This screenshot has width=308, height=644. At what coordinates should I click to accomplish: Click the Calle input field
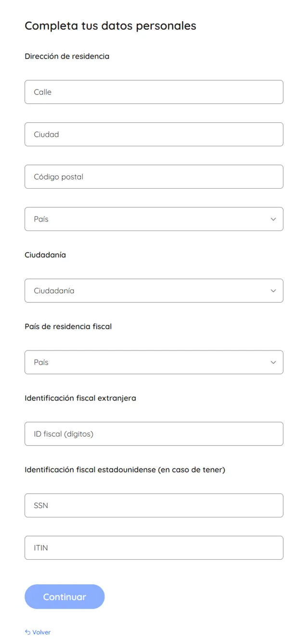pyautogui.click(x=154, y=92)
